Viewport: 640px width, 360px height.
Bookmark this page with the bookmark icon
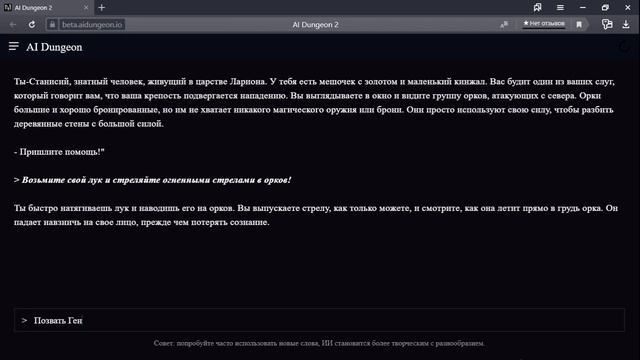(x=579, y=24)
